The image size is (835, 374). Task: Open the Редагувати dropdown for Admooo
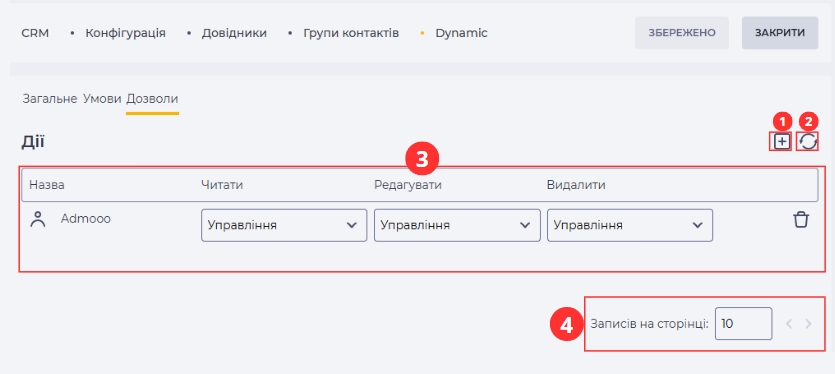[457, 225]
